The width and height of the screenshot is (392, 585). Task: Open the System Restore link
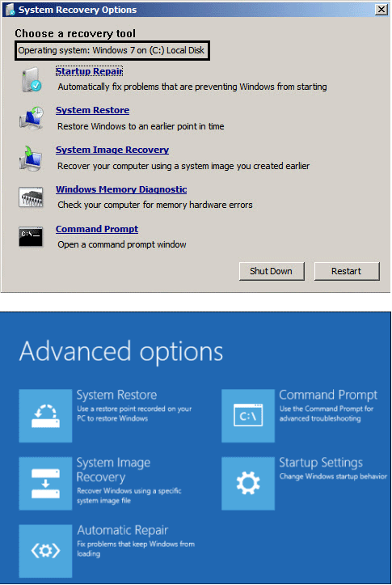92,110
